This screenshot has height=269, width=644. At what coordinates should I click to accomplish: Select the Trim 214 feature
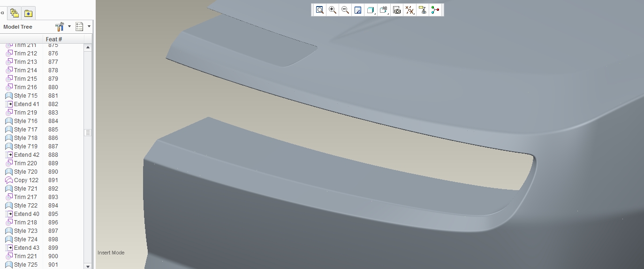click(x=21, y=70)
